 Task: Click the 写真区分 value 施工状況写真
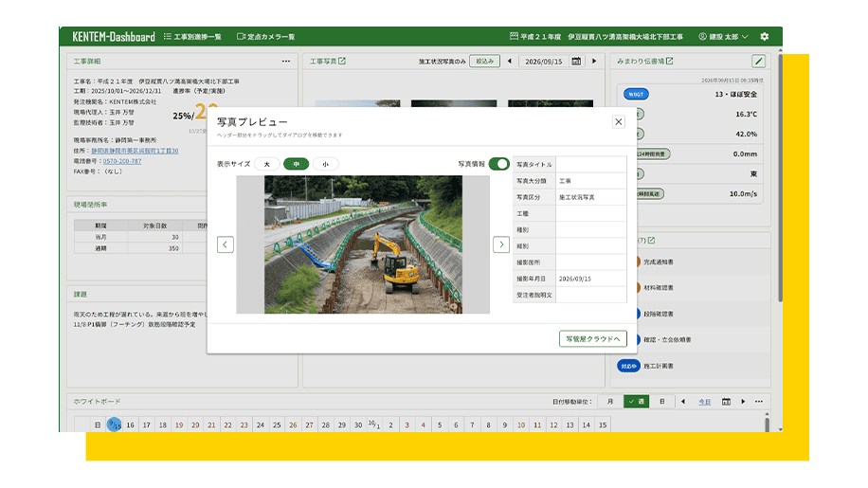point(576,197)
